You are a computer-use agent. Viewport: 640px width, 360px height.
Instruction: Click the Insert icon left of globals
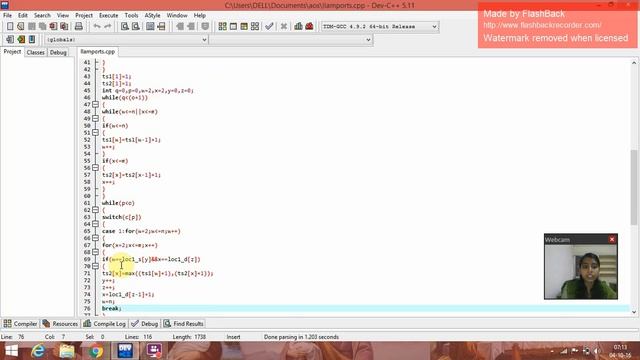pyautogui.click(x=10, y=40)
